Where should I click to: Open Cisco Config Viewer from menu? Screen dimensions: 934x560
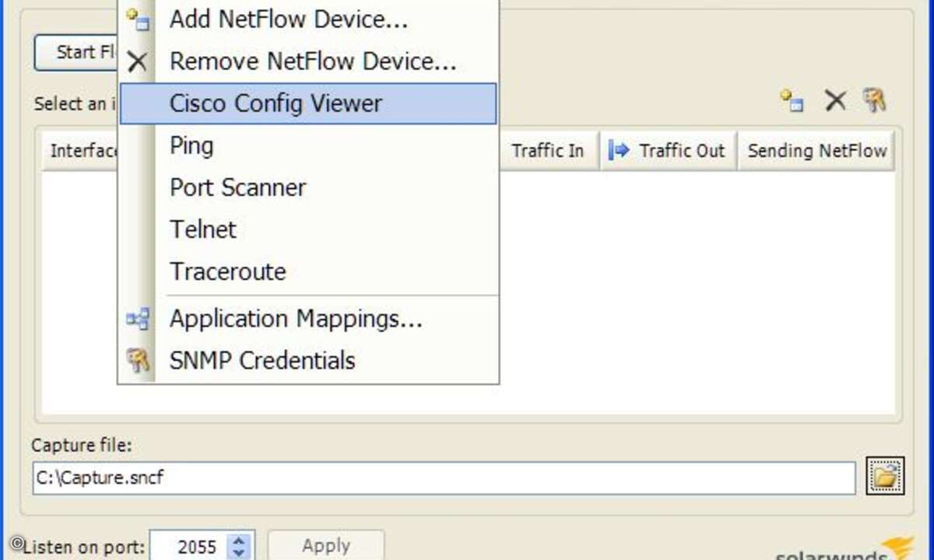tap(308, 103)
